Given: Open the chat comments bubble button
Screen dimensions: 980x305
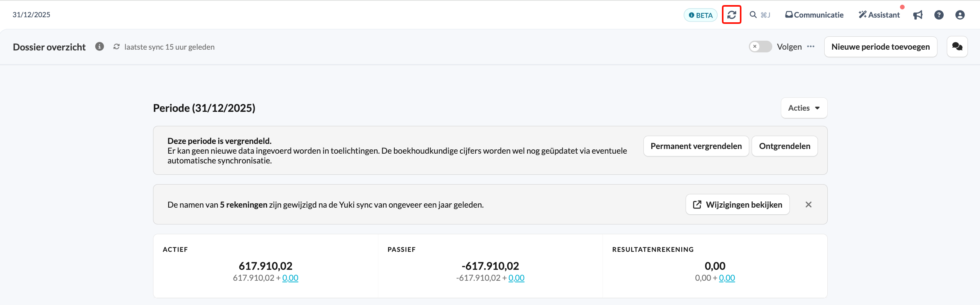Looking at the screenshot, I should click(957, 47).
